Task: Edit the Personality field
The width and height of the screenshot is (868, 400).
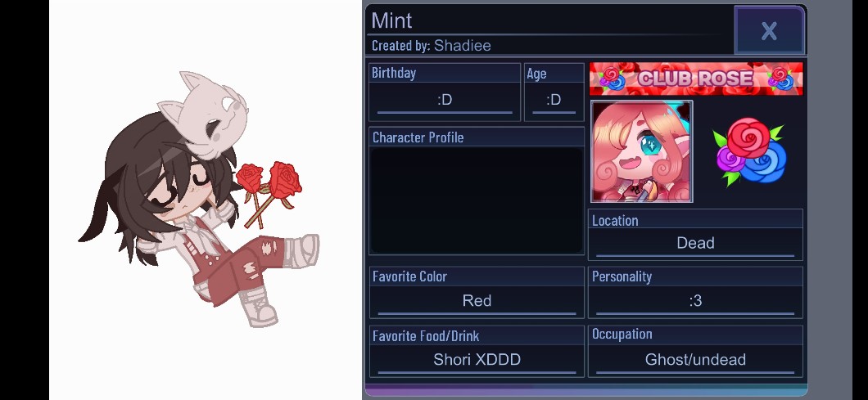Action: [x=695, y=301]
